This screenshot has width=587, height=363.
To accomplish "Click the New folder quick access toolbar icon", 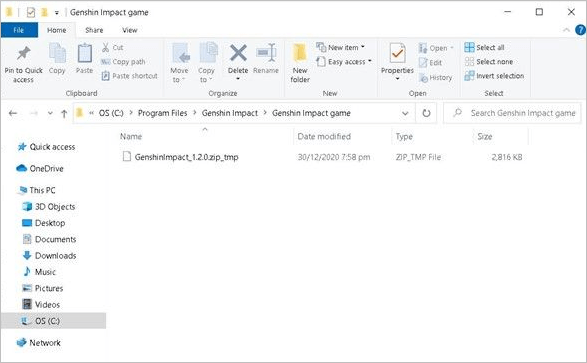I will 45,12.
